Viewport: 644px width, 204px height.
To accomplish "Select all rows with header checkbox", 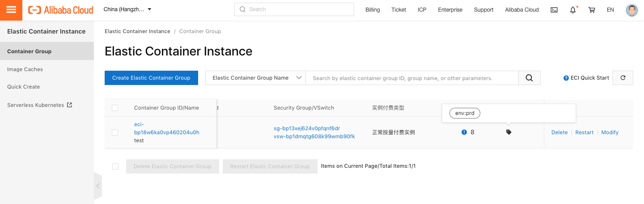I will [x=115, y=108].
